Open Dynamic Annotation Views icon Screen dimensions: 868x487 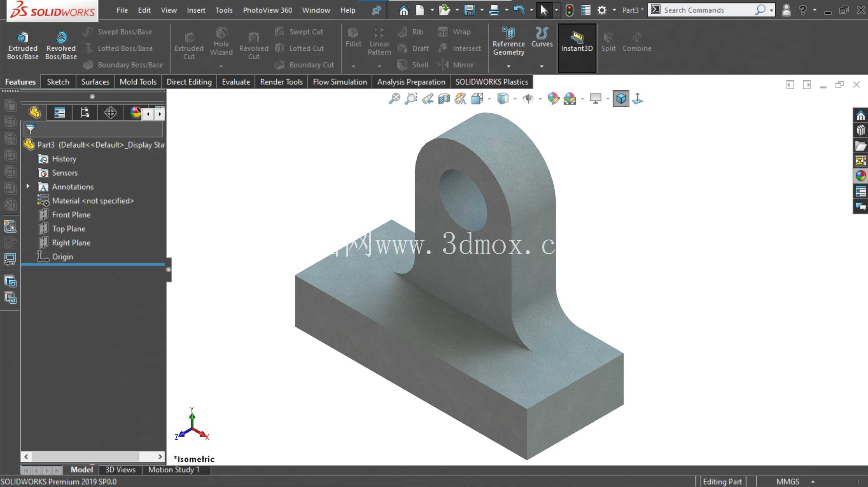(461, 99)
